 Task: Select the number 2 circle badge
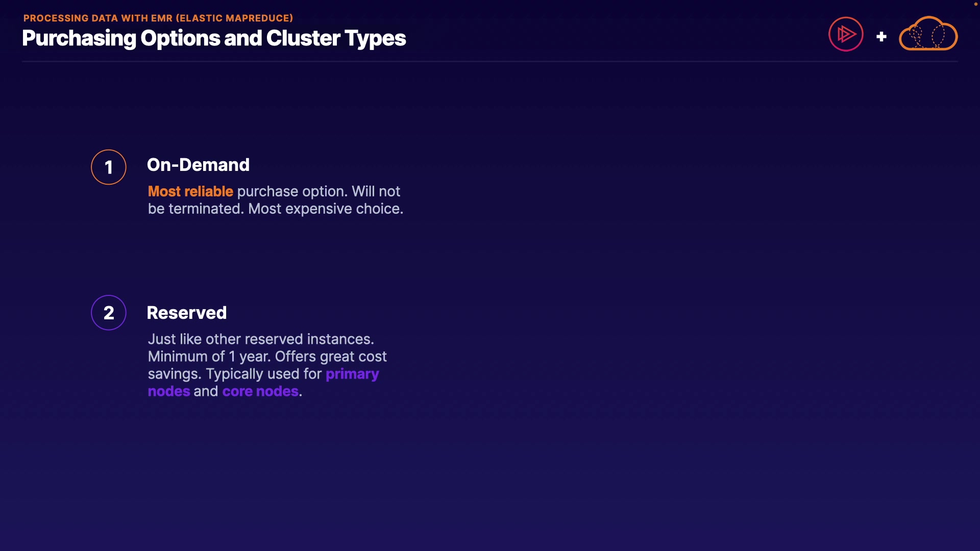coord(109,313)
